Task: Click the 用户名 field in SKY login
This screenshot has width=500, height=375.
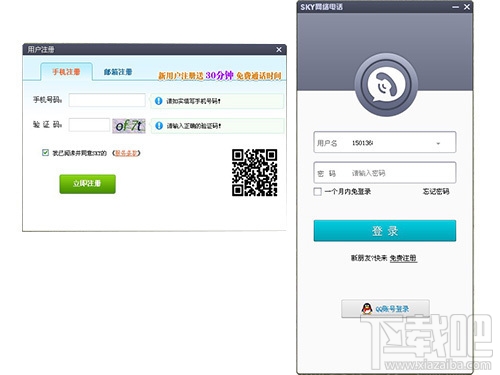Action: [385, 142]
